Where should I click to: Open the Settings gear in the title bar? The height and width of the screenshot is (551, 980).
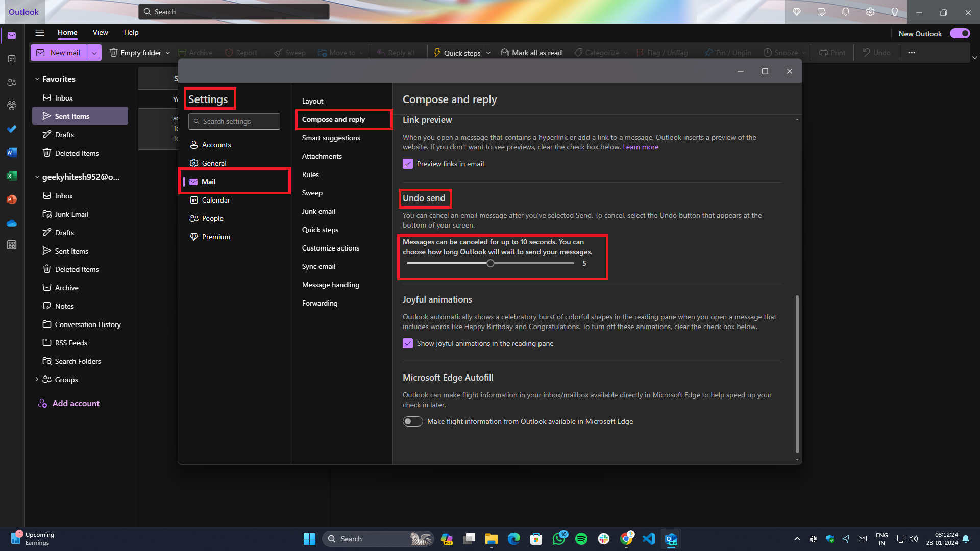click(x=870, y=12)
